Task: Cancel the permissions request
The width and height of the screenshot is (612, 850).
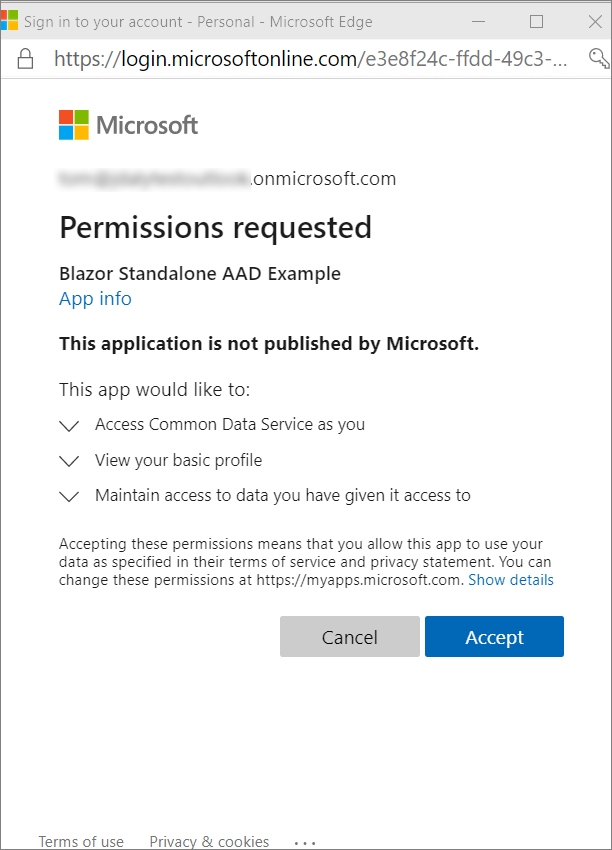Action: click(350, 636)
